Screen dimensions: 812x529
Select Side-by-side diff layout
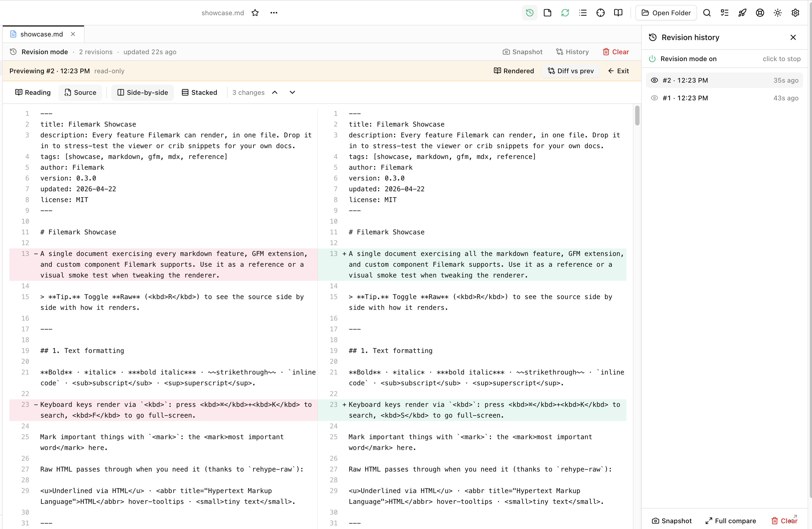[143, 93]
